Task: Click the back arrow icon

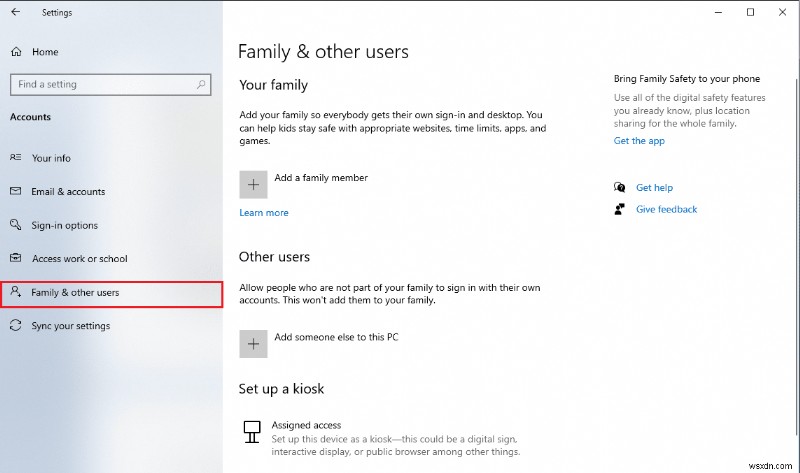Action: tap(15, 13)
